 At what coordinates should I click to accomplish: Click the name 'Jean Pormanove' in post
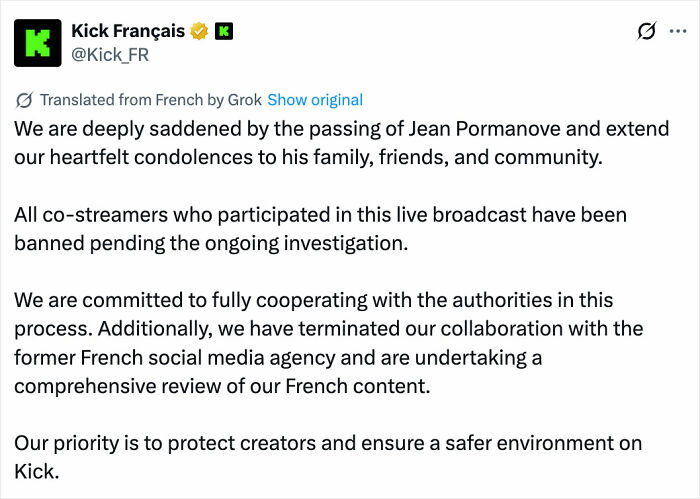pos(484,129)
